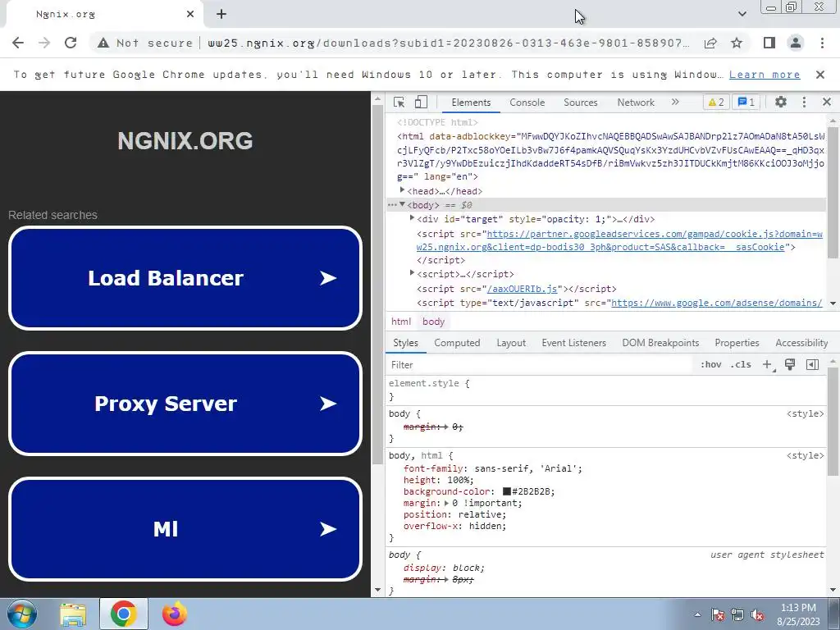This screenshot has height=630, width=840.
Task: Expand the collapsed script node
Action: [412, 273]
